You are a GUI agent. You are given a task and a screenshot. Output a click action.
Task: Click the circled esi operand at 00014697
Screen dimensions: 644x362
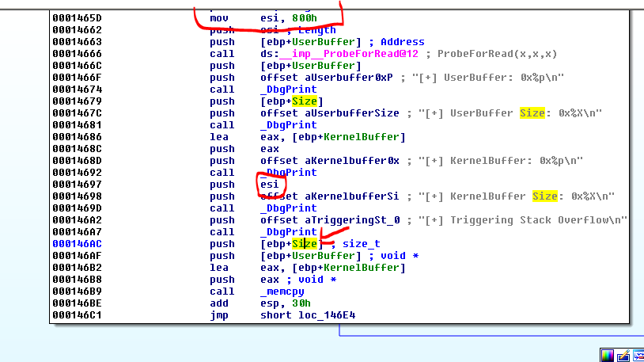(x=269, y=185)
